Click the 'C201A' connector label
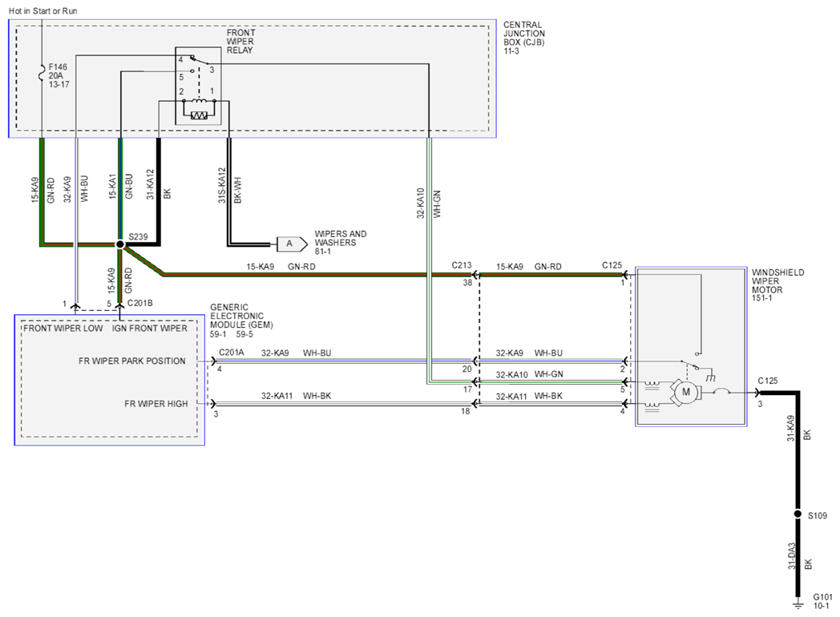This screenshot has width=840, height=617. (x=232, y=353)
